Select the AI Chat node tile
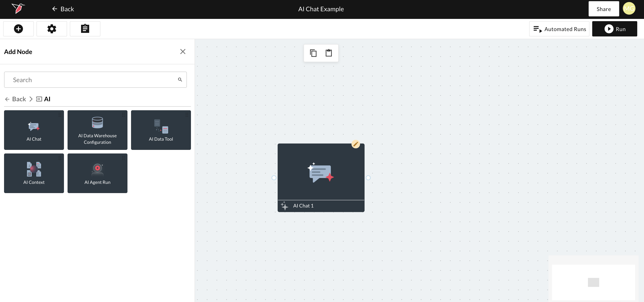Viewport: 644px width, 302px height. (34, 130)
